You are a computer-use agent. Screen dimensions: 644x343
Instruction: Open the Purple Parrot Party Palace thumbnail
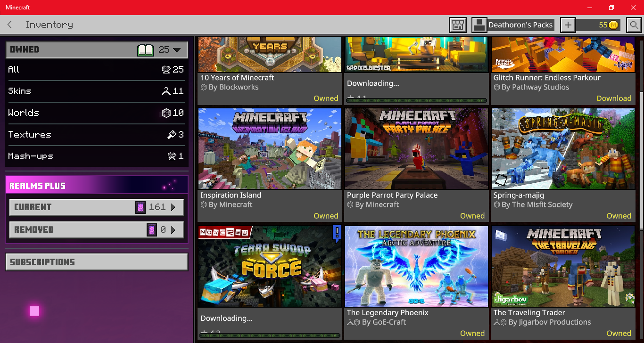(x=416, y=149)
